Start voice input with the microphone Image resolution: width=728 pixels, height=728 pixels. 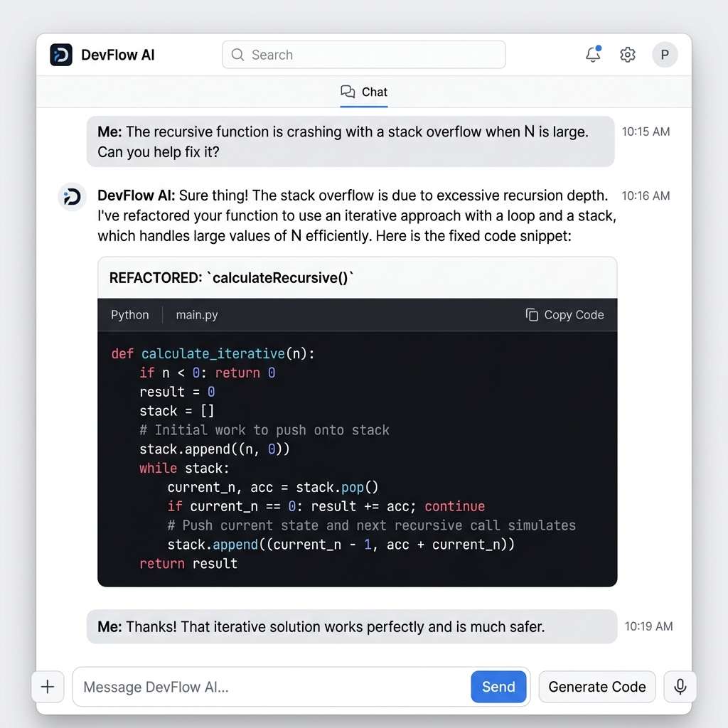tap(680, 687)
